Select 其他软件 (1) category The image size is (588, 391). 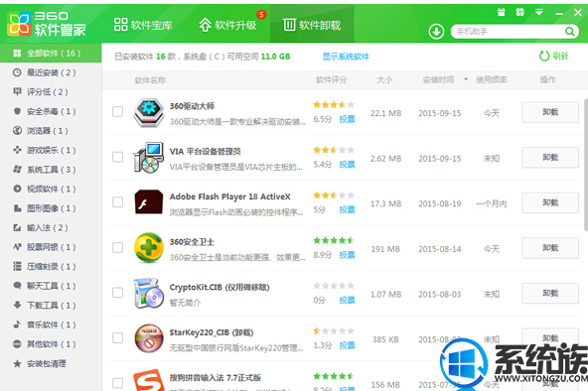pyautogui.click(x=51, y=344)
